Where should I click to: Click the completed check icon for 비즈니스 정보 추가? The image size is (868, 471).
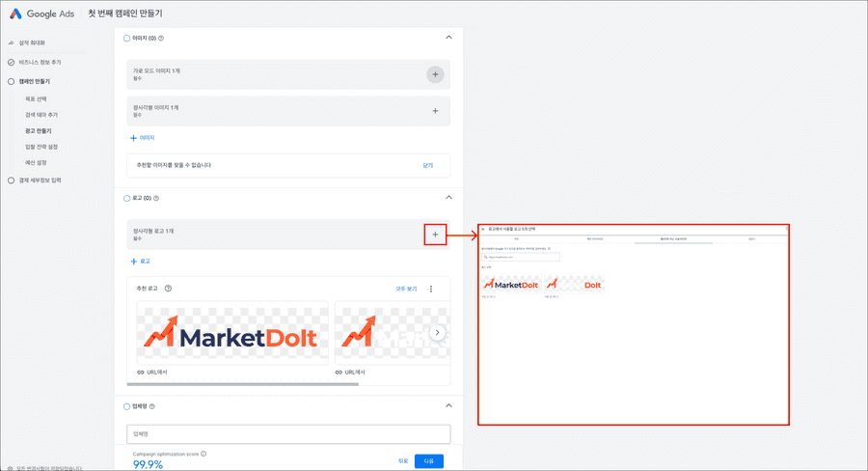pyautogui.click(x=11, y=62)
